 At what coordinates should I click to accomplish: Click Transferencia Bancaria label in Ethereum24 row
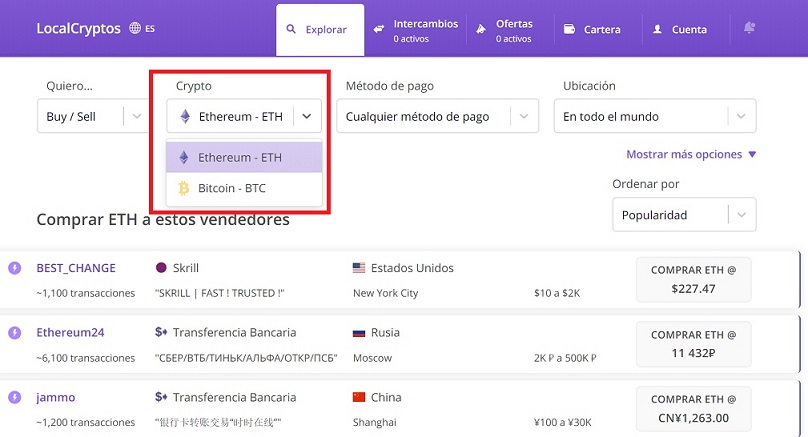click(234, 332)
